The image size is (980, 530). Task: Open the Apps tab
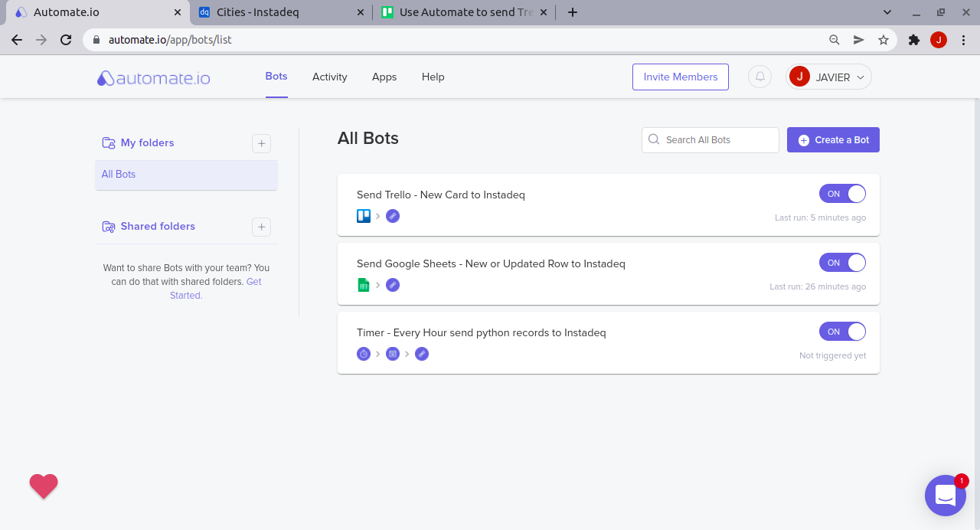pos(384,77)
